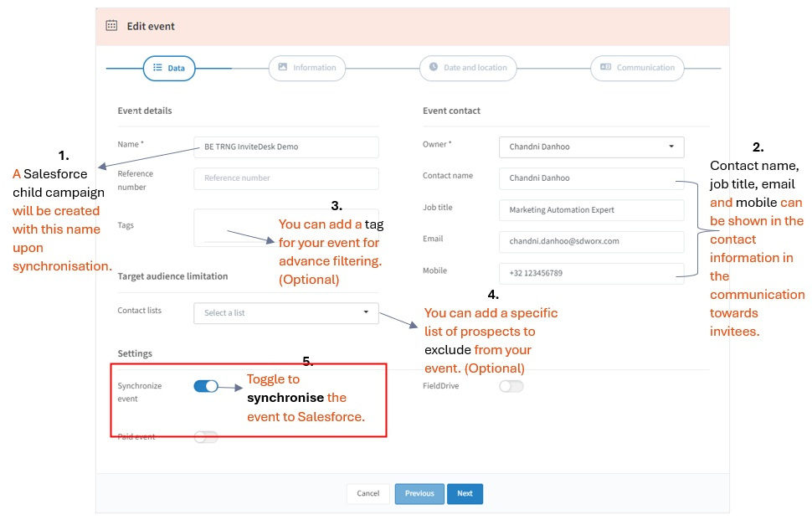Screen dimensions: 812x520
Task: Click the calendar icon beside Edit event
Action: click(x=111, y=26)
